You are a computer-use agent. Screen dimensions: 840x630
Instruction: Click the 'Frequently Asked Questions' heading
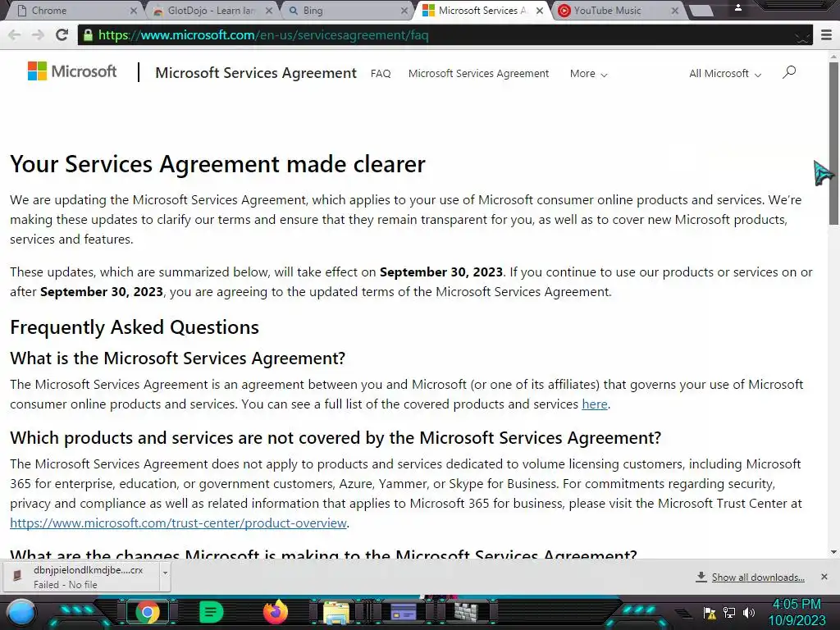click(135, 327)
